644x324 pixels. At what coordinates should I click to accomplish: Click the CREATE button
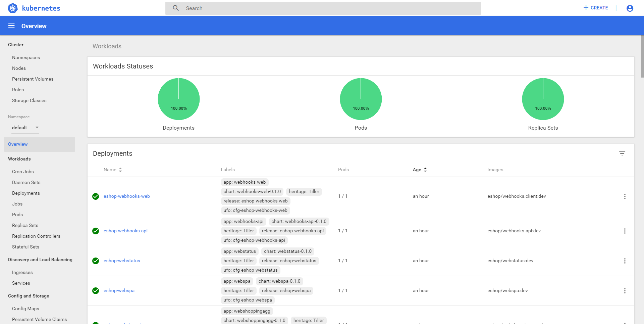click(596, 8)
